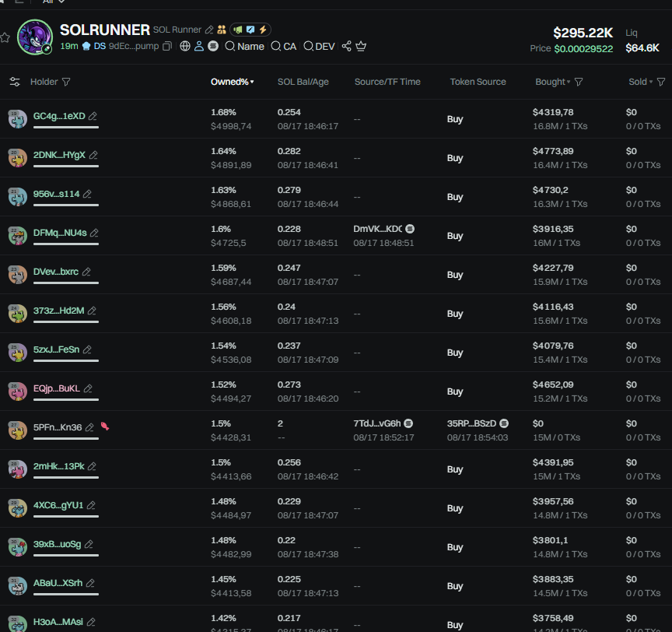Open holder 2DNK...HYgX
The image size is (672, 632).
[59, 155]
